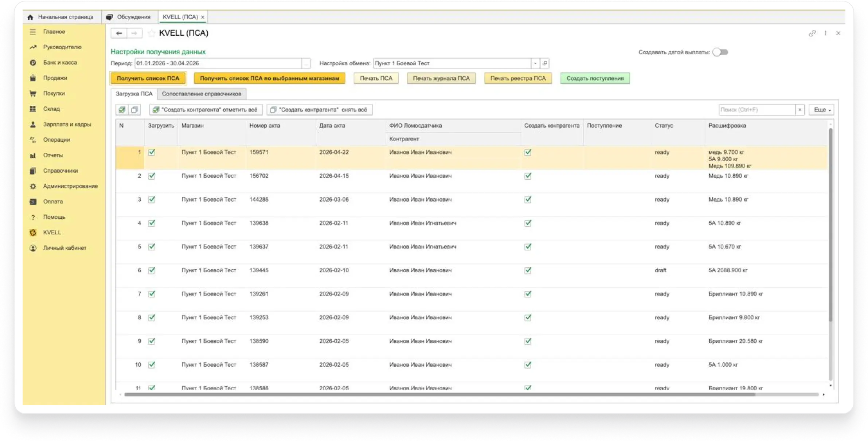The width and height of the screenshot is (868, 441).
Task: Go back with the left arrow button
Action: tap(119, 33)
